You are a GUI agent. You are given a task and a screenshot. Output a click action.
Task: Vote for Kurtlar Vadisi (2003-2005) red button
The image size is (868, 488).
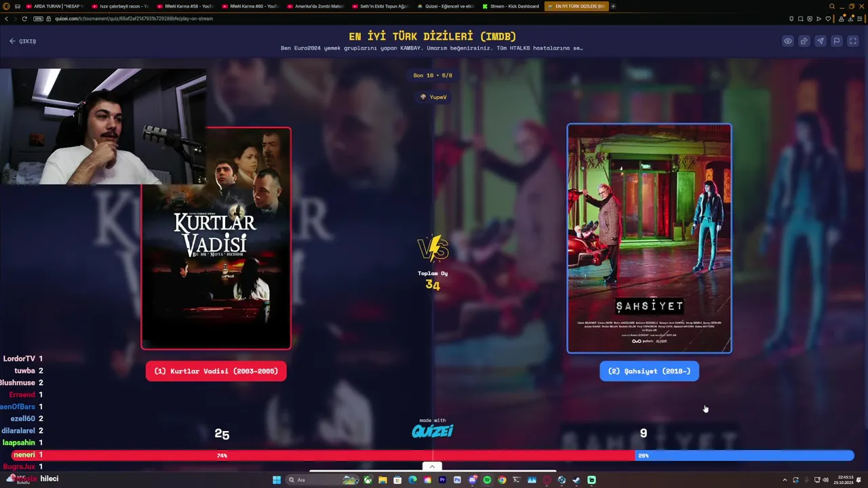point(216,371)
